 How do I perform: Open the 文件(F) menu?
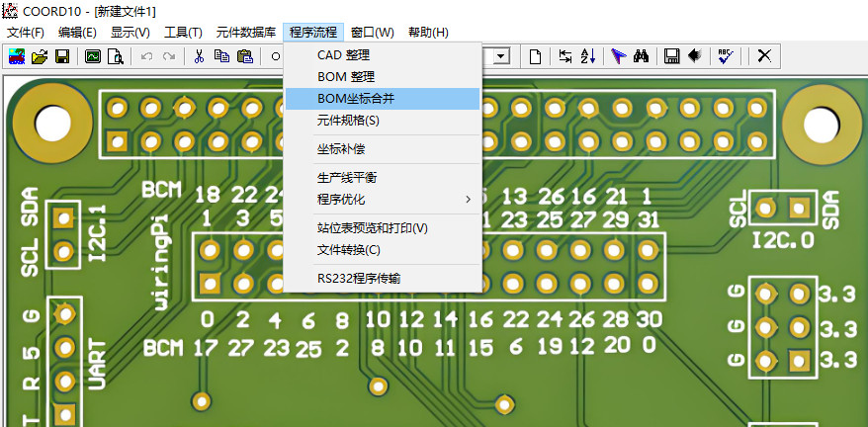(26, 32)
